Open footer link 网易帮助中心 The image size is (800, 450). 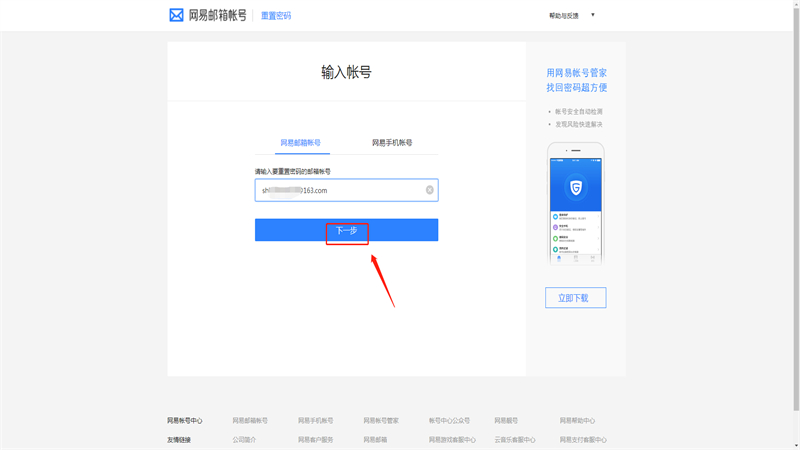point(577,420)
